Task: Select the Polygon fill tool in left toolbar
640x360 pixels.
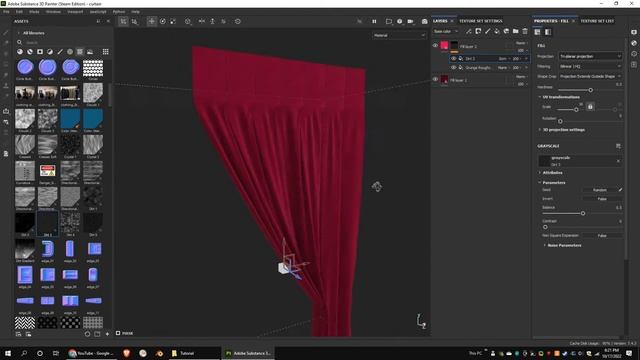Action: pos(6,64)
